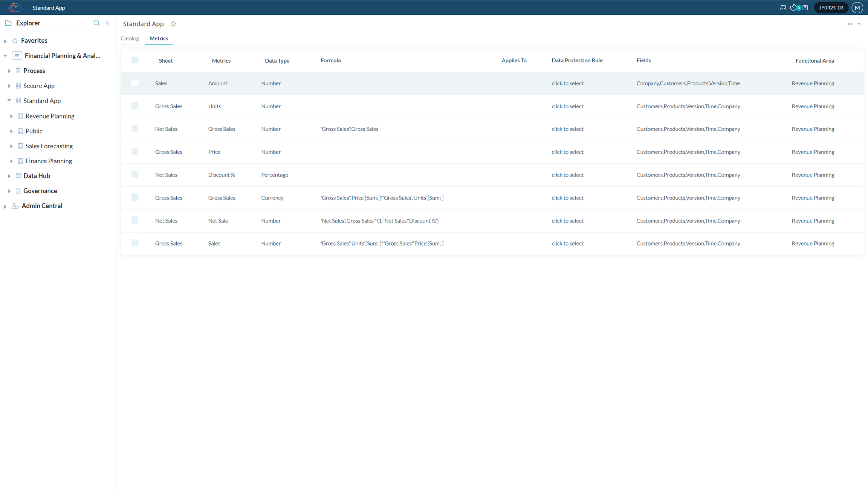Collapse the Explorer sidebar with double chevrons
This screenshot has height=491, width=868.
click(x=108, y=23)
